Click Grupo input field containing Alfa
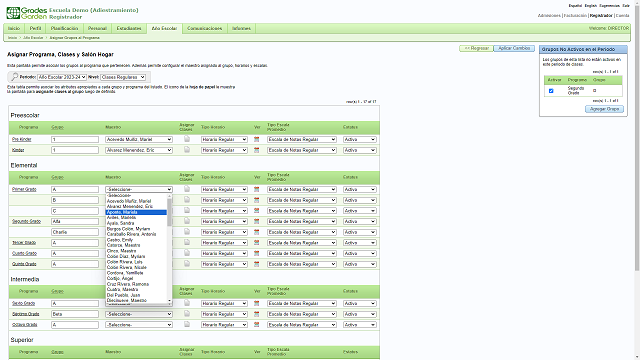Screen dimensions: 640x360 75,222
